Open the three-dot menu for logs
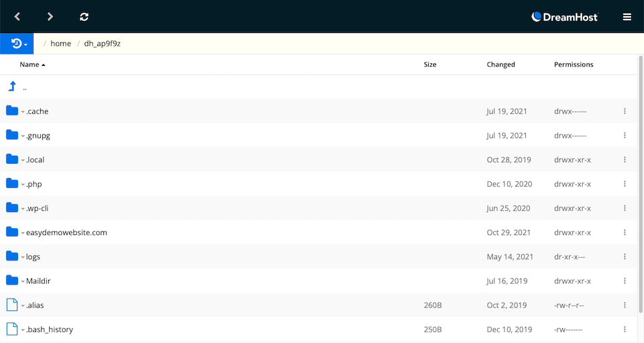The width and height of the screenshot is (644, 343). click(625, 256)
